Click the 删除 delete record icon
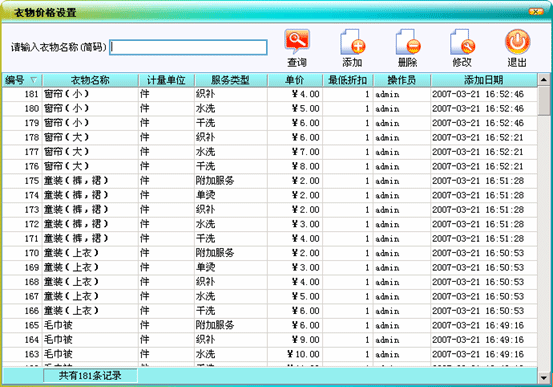 tap(408, 41)
